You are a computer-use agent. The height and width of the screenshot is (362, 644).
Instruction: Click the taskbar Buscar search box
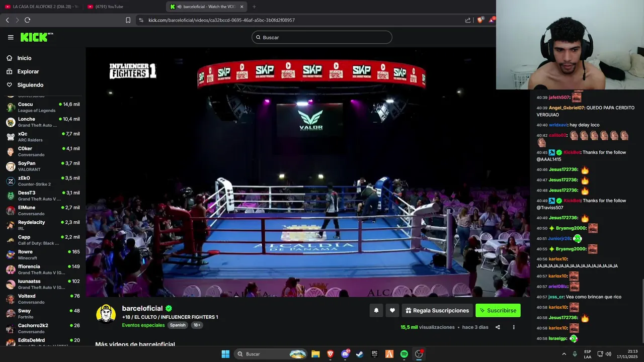(x=271, y=354)
